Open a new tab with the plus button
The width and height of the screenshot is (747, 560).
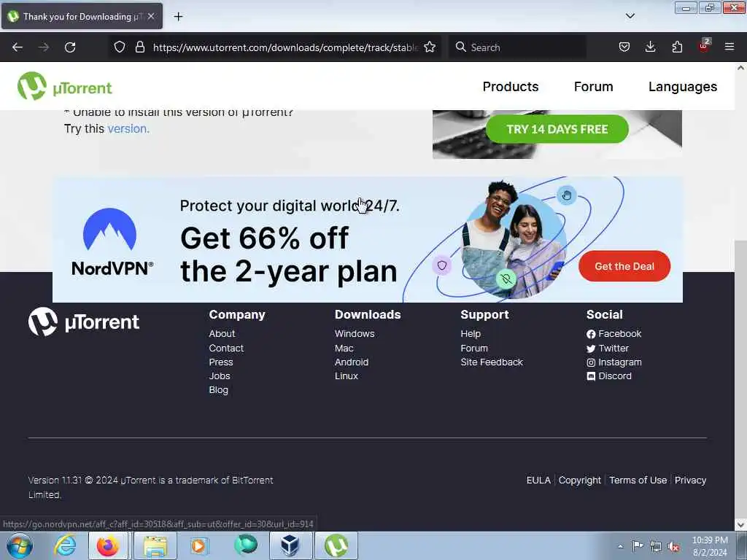[x=178, y=17]
